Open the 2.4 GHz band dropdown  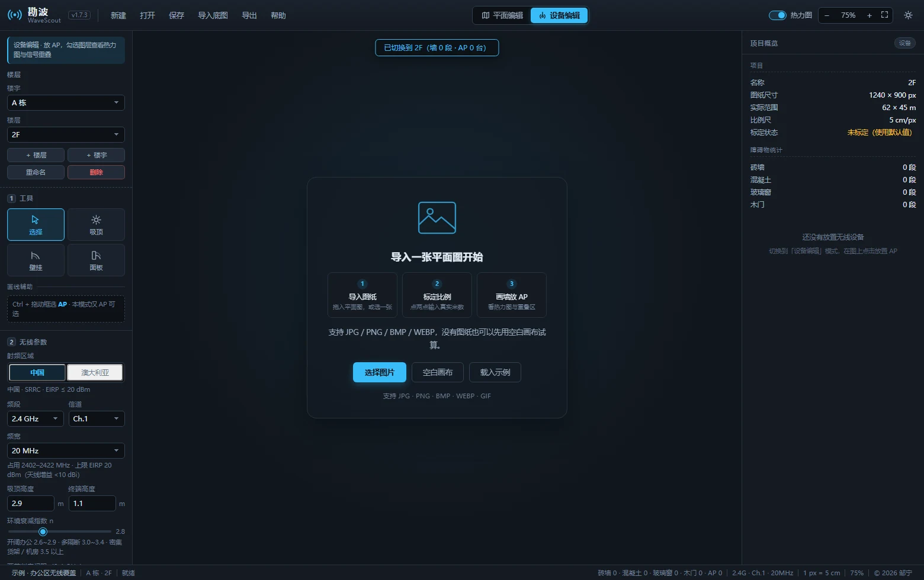[36, 418]
